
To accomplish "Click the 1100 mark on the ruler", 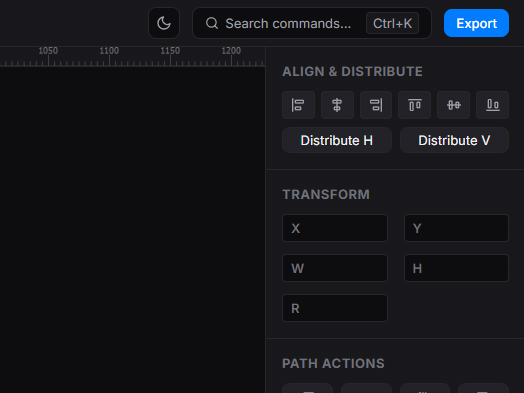I will 109,51.
